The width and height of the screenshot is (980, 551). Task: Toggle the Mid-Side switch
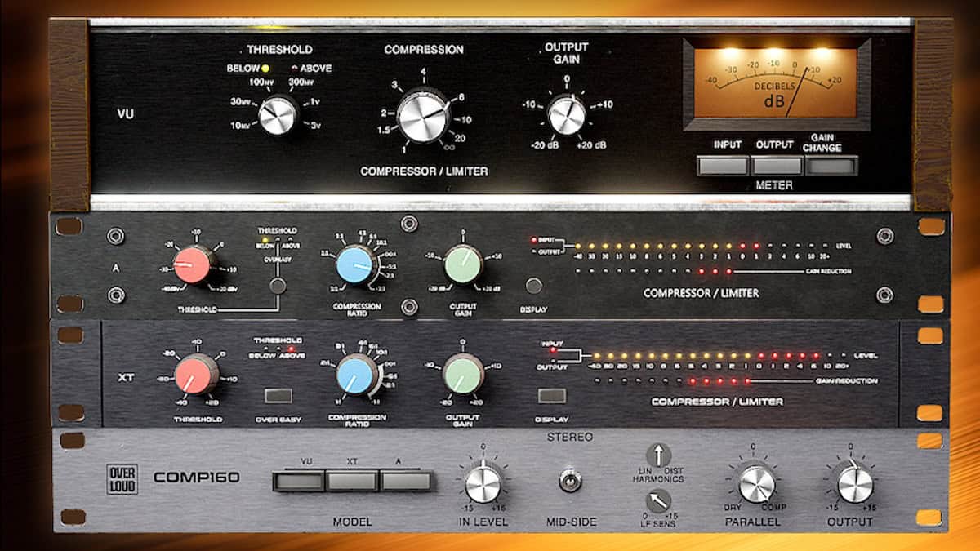(x=568, y=482)
